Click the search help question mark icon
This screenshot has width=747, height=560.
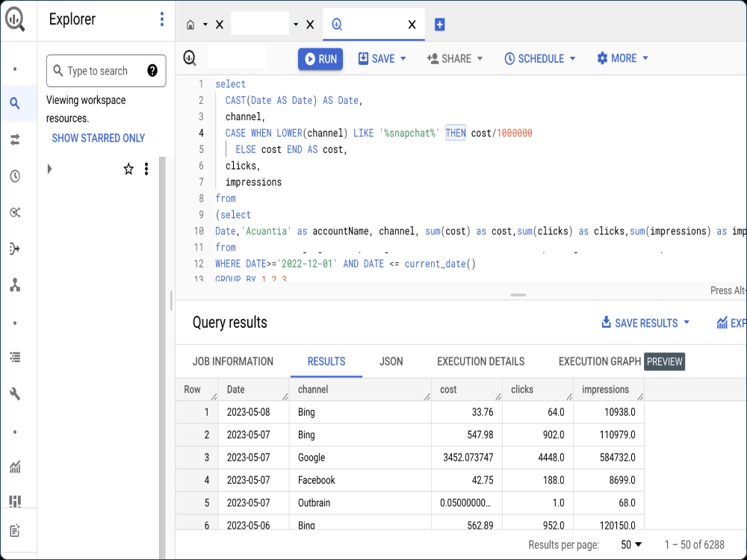tap(152, 71)
